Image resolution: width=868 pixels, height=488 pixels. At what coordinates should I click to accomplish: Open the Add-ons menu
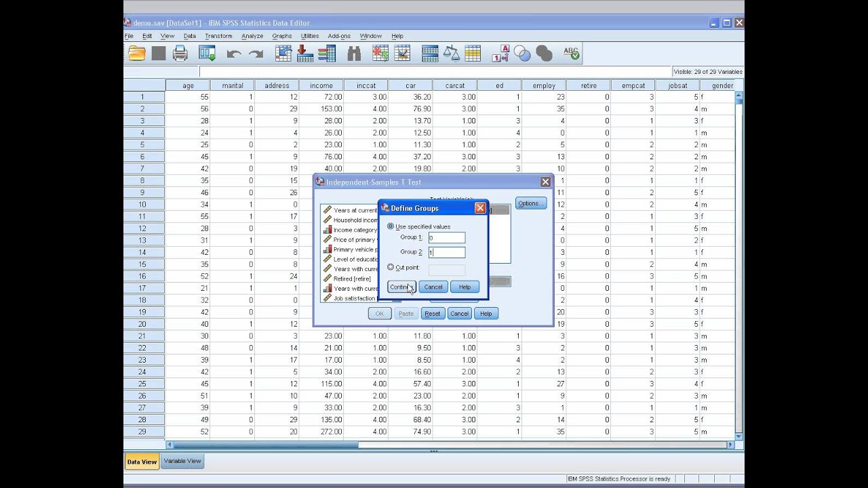tap(339, 36)
